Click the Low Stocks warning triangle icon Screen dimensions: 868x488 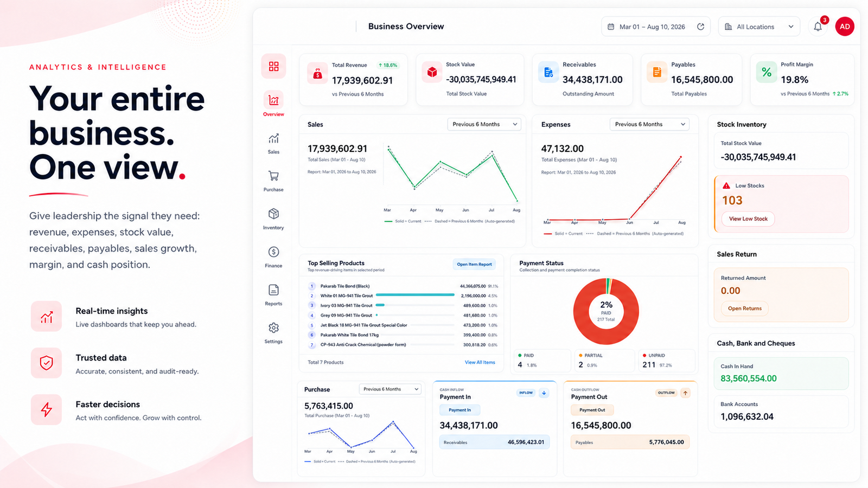click(726, 185)
